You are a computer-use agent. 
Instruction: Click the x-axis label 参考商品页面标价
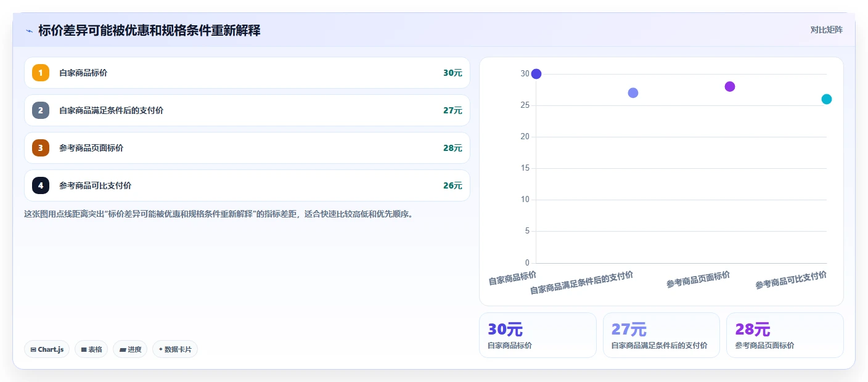click(x=698, y=279)
